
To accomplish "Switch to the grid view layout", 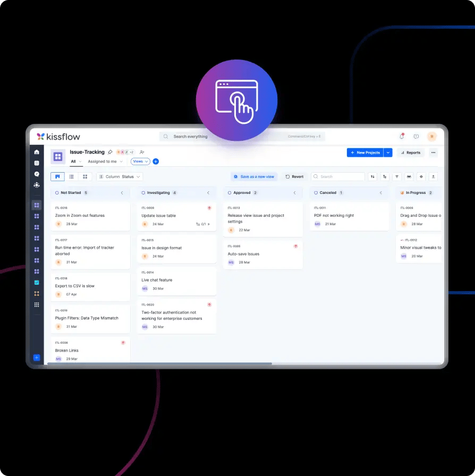I will (x=85, y=176).
